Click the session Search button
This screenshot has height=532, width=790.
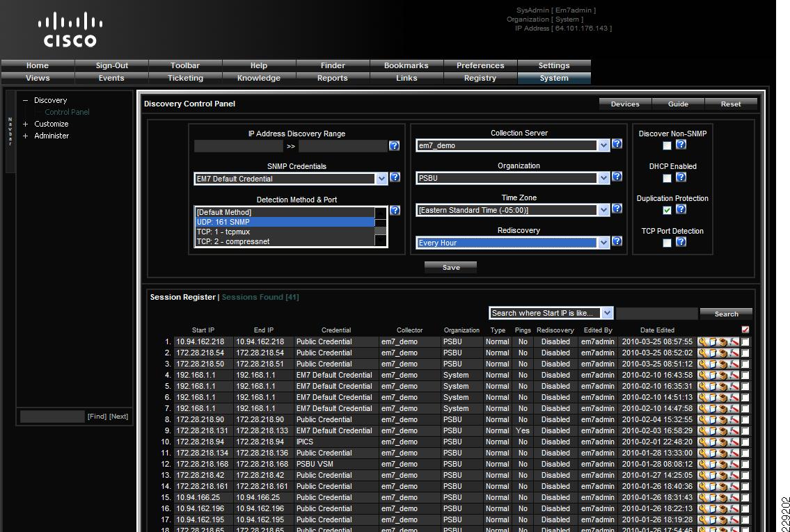pos(726,314)
